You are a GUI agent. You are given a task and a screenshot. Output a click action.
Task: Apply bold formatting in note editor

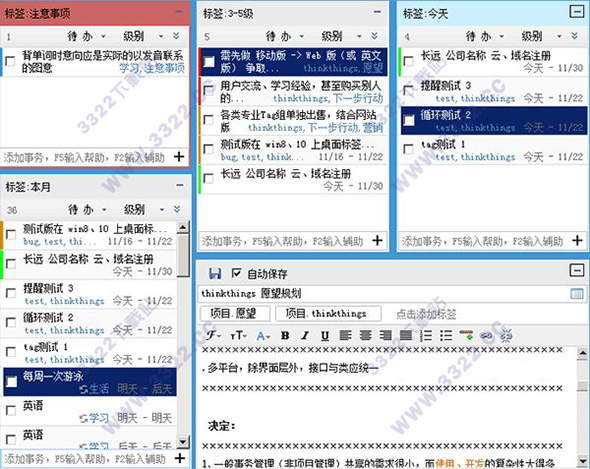click(x=285, y=335)
